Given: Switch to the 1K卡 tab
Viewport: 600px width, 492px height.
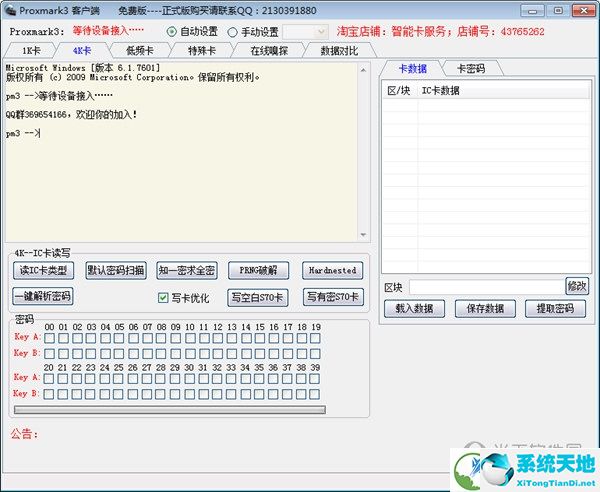Looking at the screenshot, I should coord(31,51).
